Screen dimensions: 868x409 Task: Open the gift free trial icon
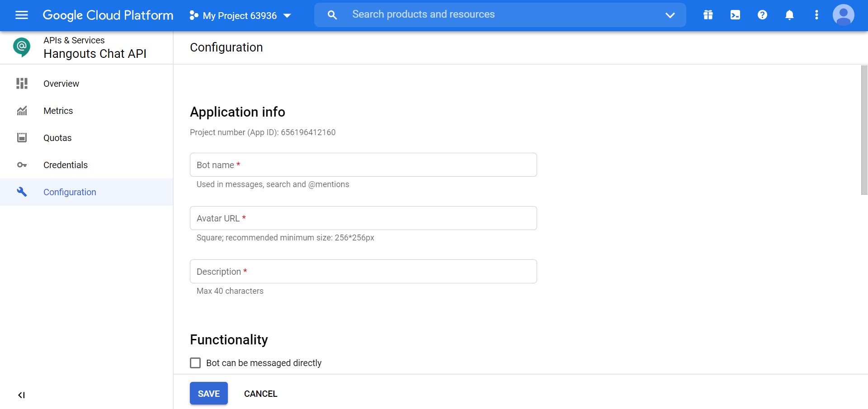[x=708, y=15]
